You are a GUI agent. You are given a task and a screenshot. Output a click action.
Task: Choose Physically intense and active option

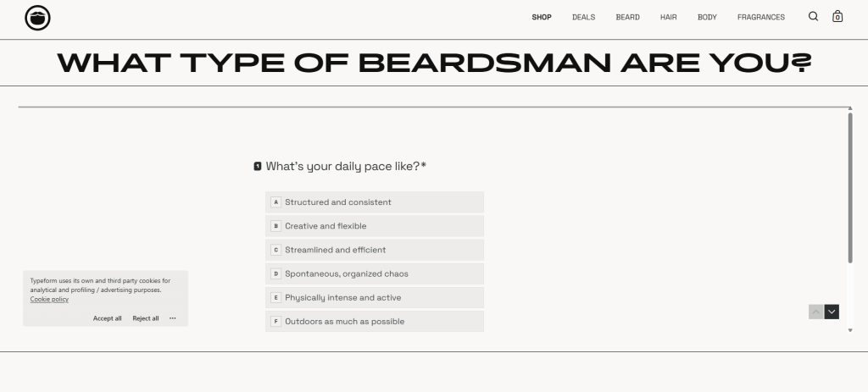coord(375,297)
